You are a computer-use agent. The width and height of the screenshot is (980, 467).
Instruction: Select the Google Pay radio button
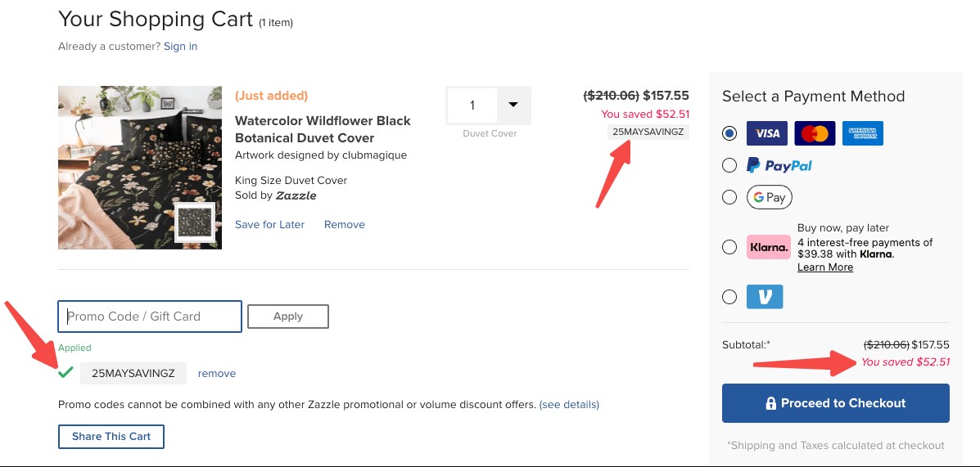tap(729, 197)
